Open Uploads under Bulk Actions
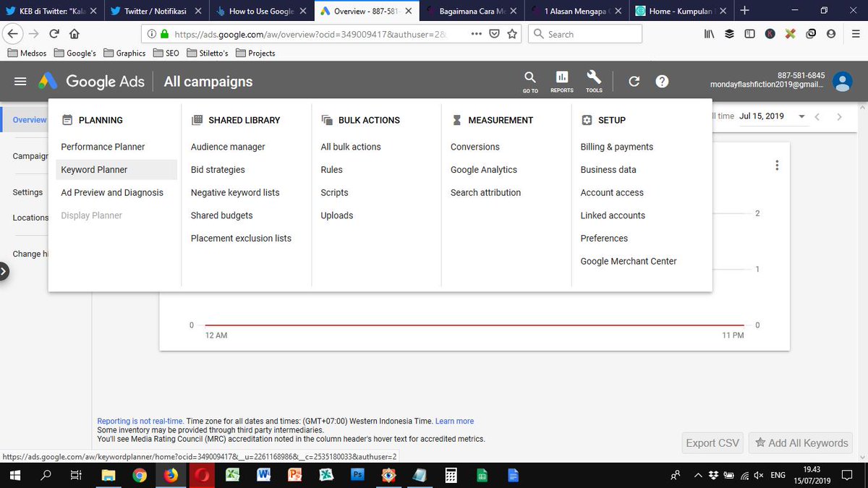Screen dimensions: 868x488 [337, 215]
